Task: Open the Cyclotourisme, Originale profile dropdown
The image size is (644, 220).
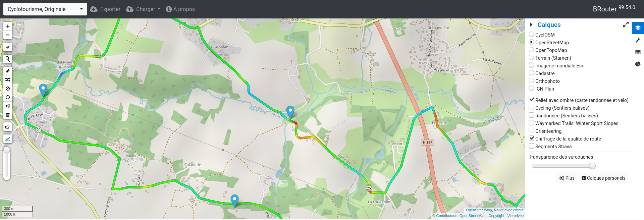Action: pyautogui.click(x=45, y=9)
